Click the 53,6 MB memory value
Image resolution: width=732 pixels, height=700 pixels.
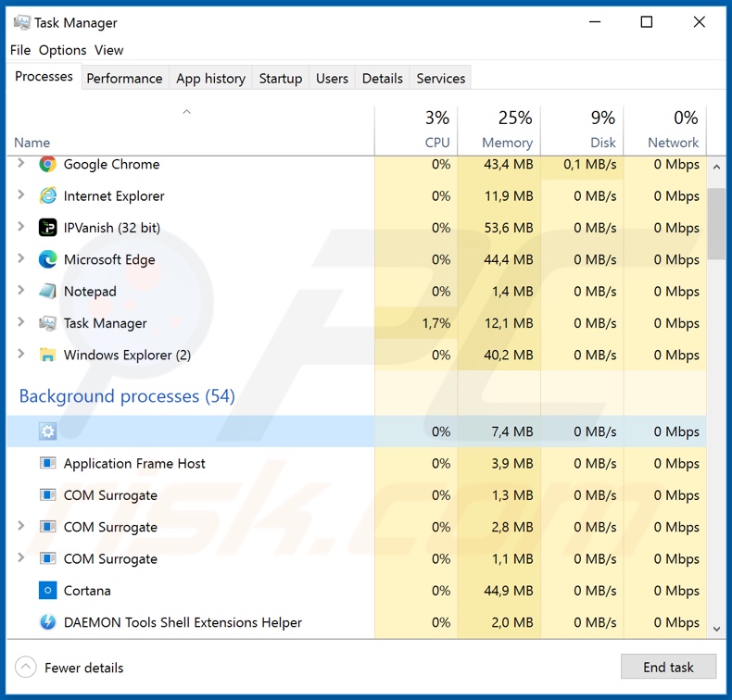click(509, 228)
